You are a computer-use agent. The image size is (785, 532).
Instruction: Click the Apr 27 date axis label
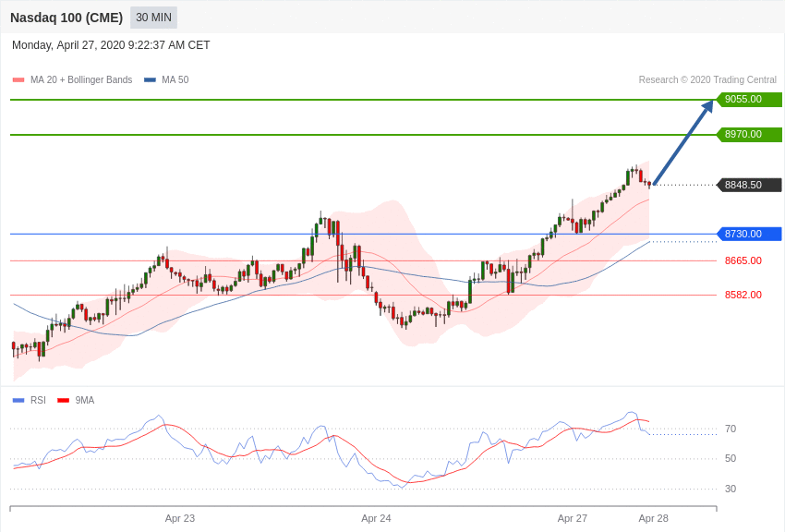(573, 518)
